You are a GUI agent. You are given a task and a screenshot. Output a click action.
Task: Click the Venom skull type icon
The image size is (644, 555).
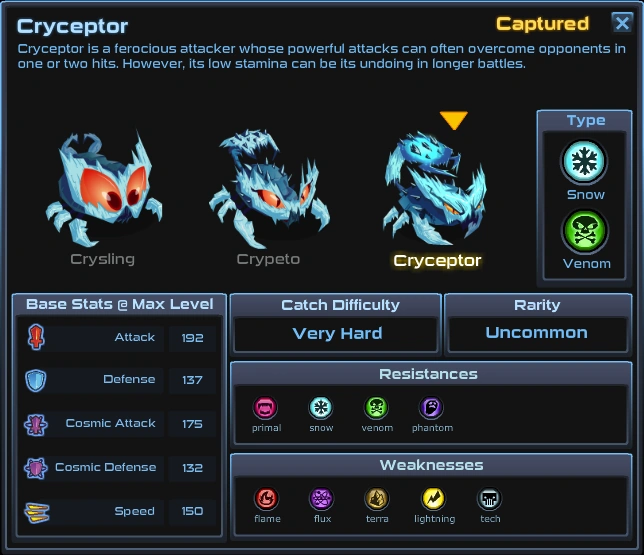tap(584, 231)
